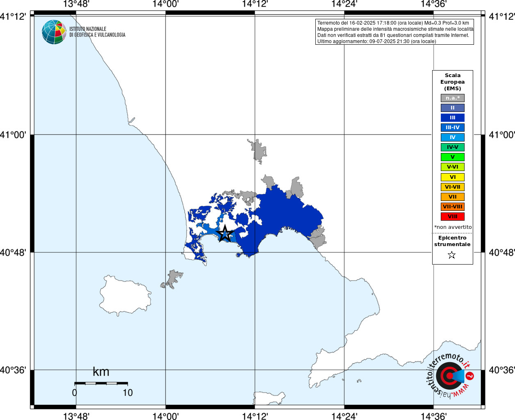The image size is (515, 420).
Task: Select the orange VII legend swatch
Action: (453, 197)
